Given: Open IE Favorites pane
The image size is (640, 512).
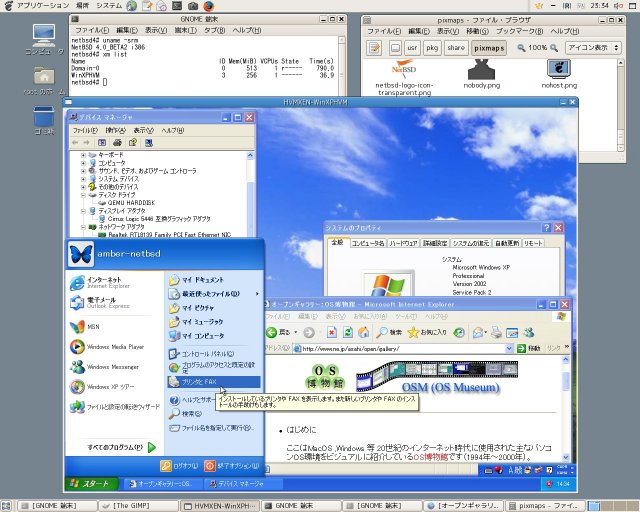Looking at the screenshot, I should (427, 332).
